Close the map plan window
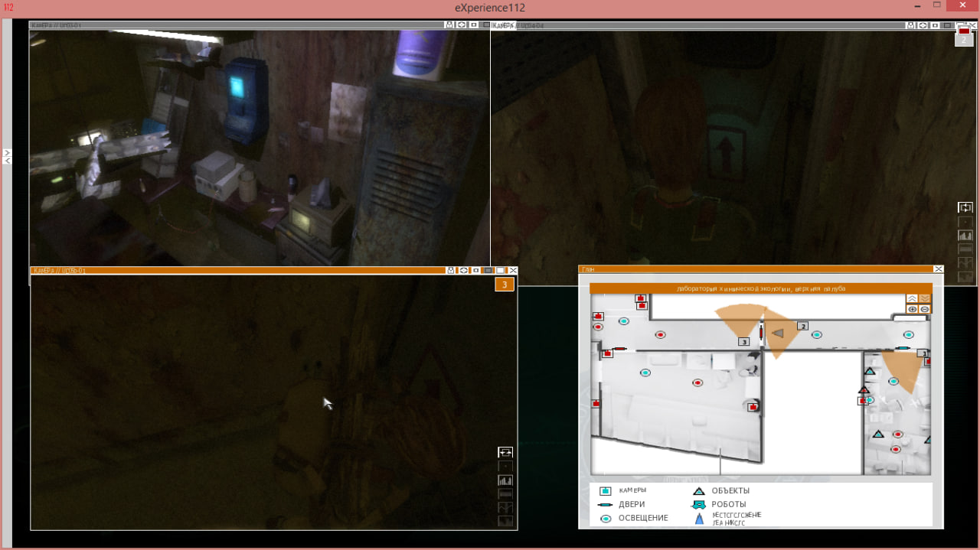This screenshot has height=550, width=980. [938, 269]
